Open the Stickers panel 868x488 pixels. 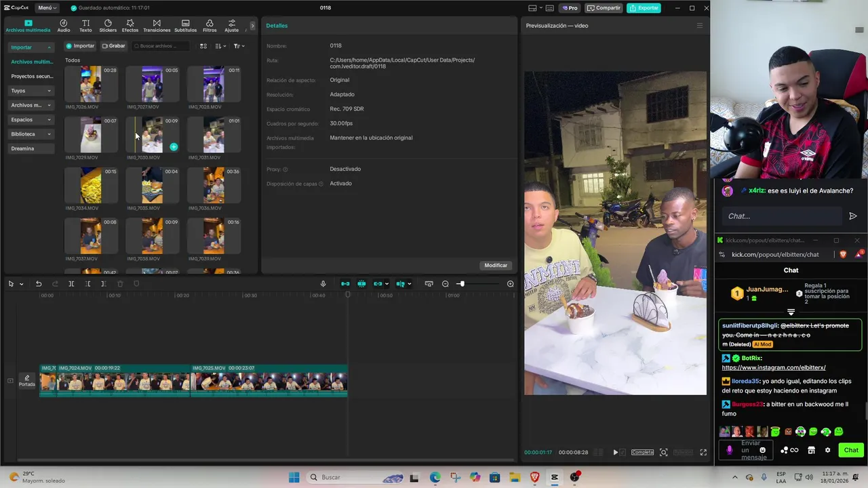tap(108, 26)
